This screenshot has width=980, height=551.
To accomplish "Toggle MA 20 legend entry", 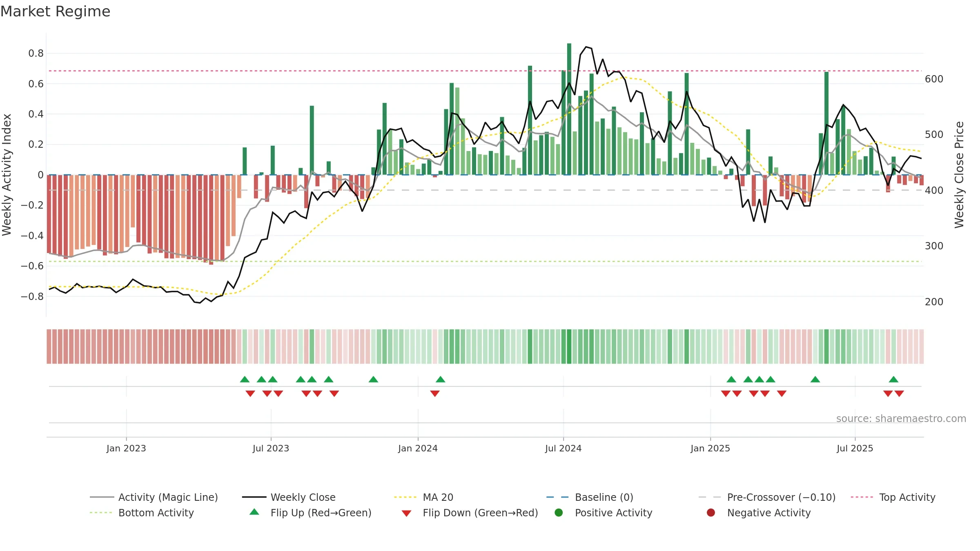I will (423, 497).
